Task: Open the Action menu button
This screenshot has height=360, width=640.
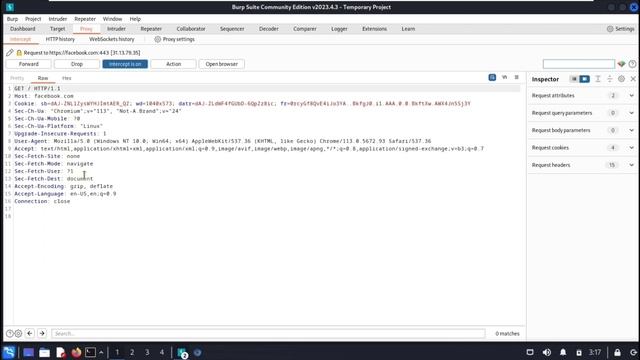Action: coord(173,64)
